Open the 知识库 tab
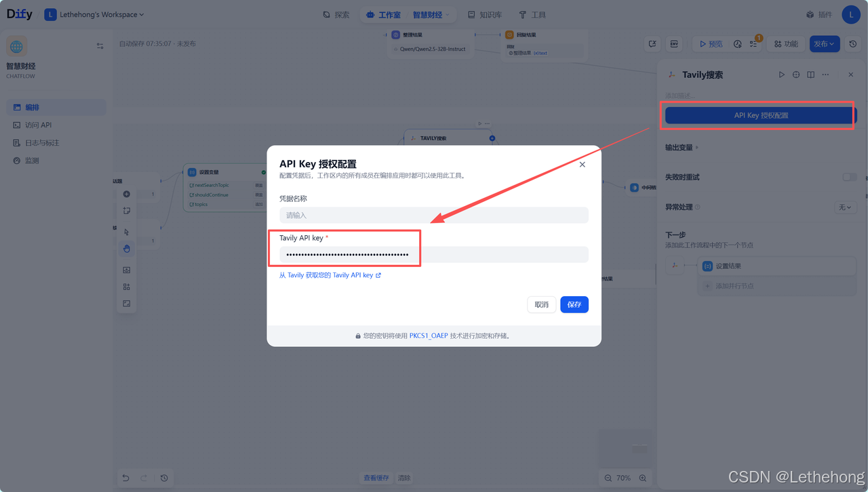 tap(485, 15)
